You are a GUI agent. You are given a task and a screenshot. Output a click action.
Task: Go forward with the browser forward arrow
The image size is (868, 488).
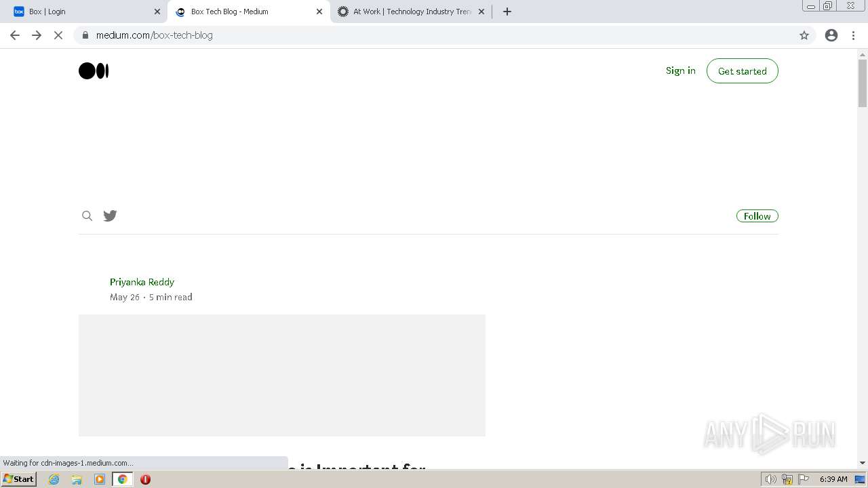(37, 35)
